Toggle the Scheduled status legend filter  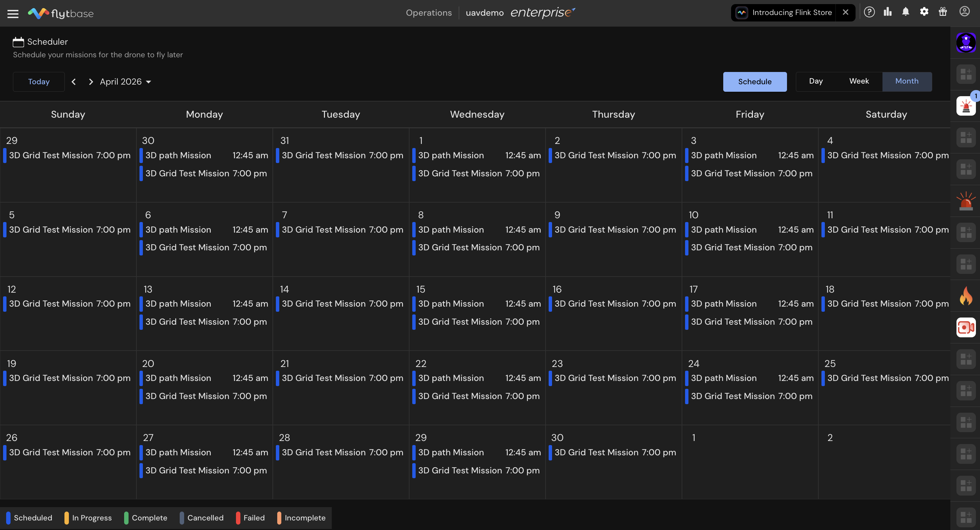[x=29, y=518]
